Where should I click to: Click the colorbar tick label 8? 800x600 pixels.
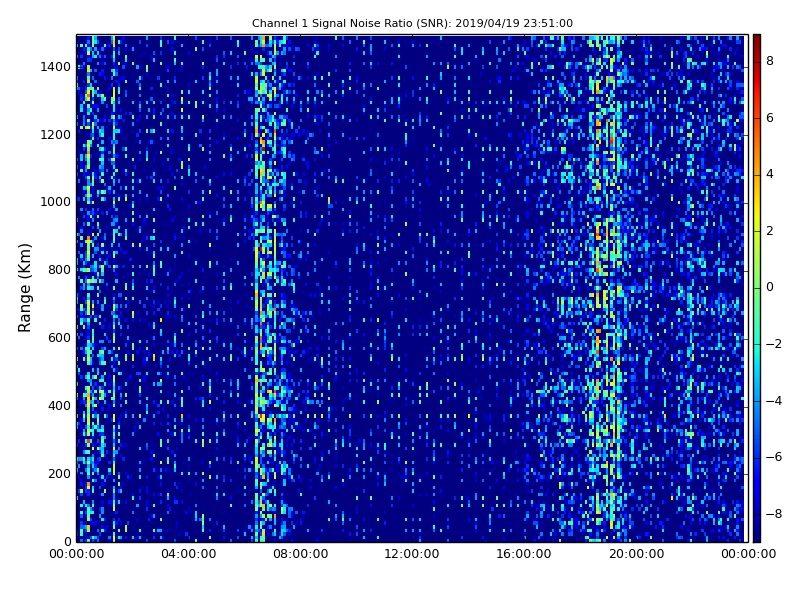tap(770, 61)
